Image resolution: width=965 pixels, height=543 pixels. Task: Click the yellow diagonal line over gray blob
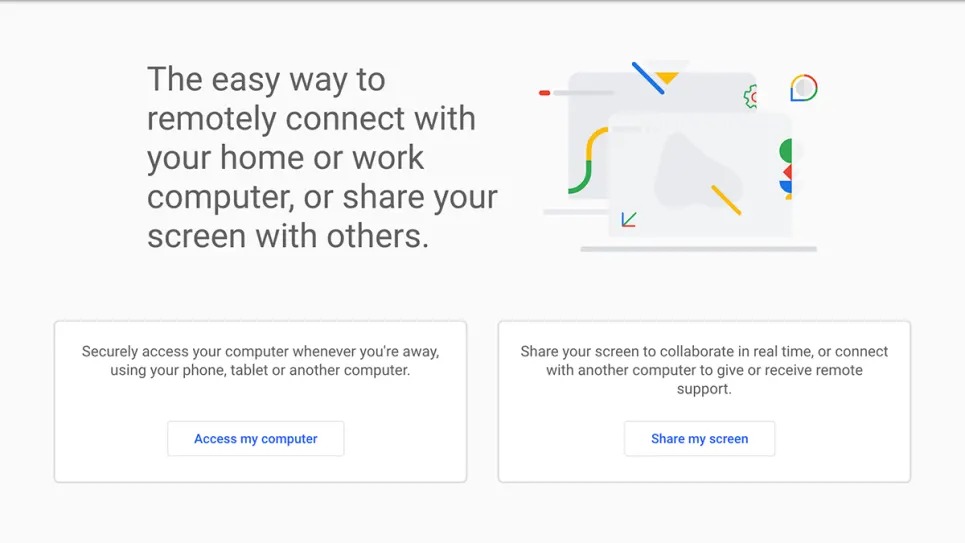point(726,200)
